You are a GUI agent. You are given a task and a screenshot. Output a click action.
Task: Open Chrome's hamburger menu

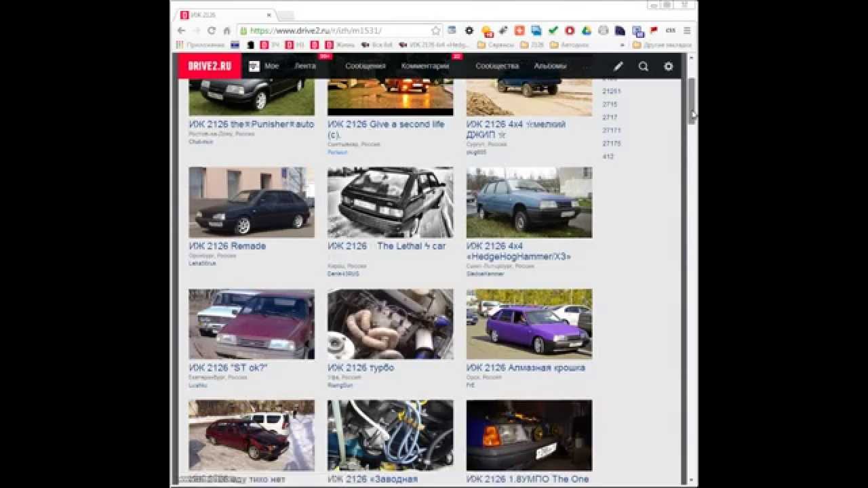687,30
